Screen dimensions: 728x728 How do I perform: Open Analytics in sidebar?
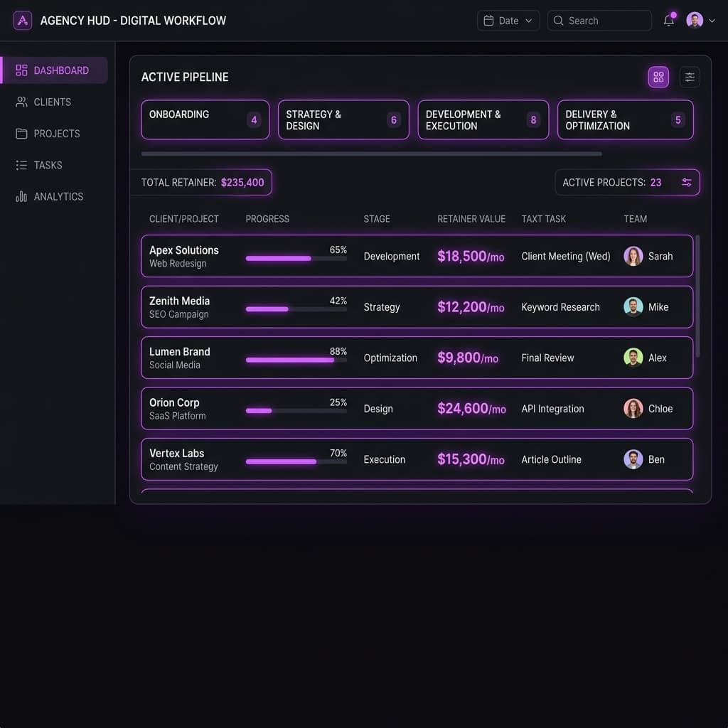54,196
